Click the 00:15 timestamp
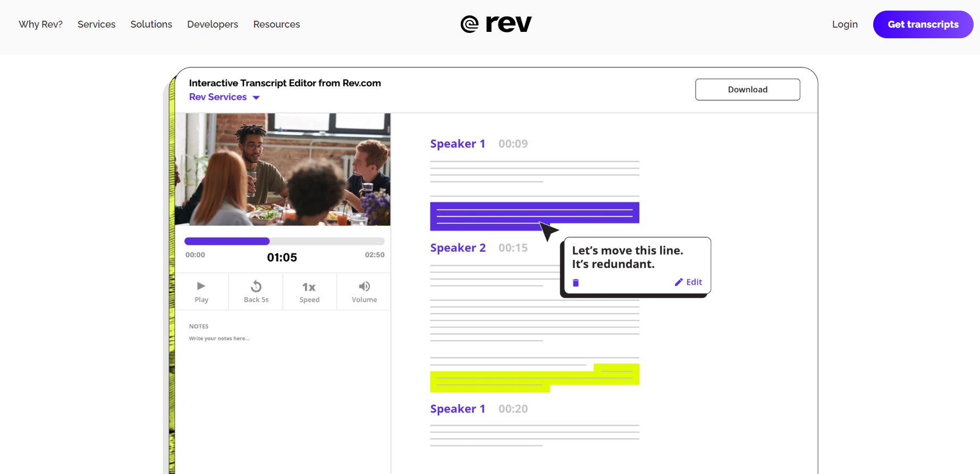 [x=513, y=248]
